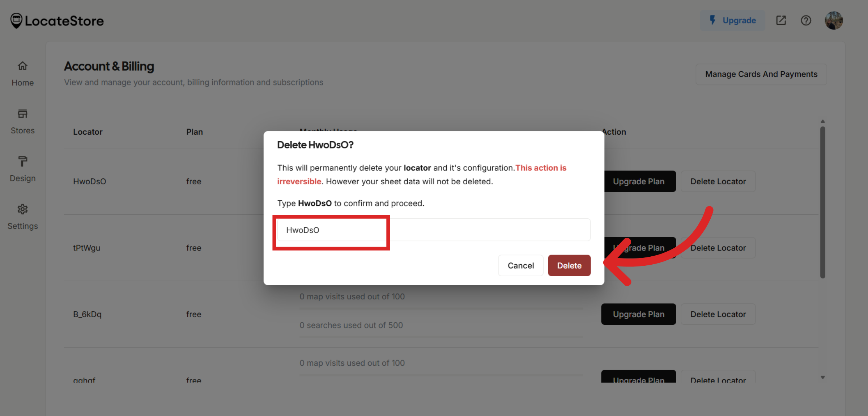Click Upgrade Plan for B_6kDq

638,314
